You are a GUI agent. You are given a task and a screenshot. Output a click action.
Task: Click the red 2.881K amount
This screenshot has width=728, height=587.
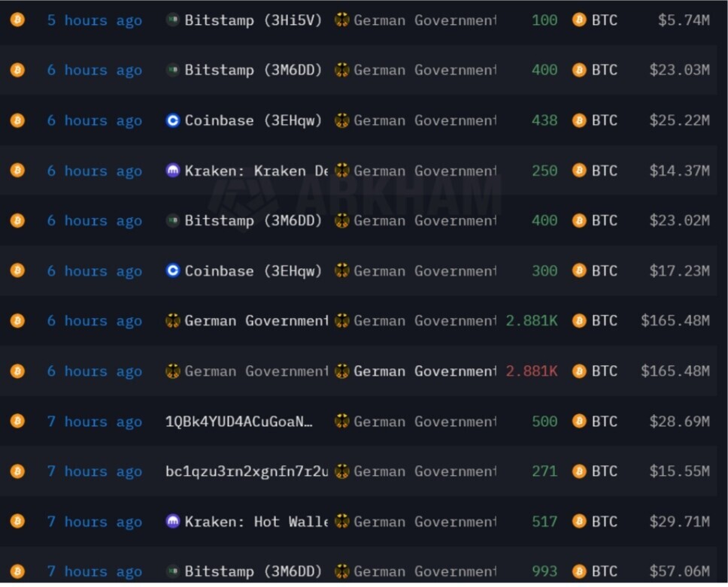[532, 371]
